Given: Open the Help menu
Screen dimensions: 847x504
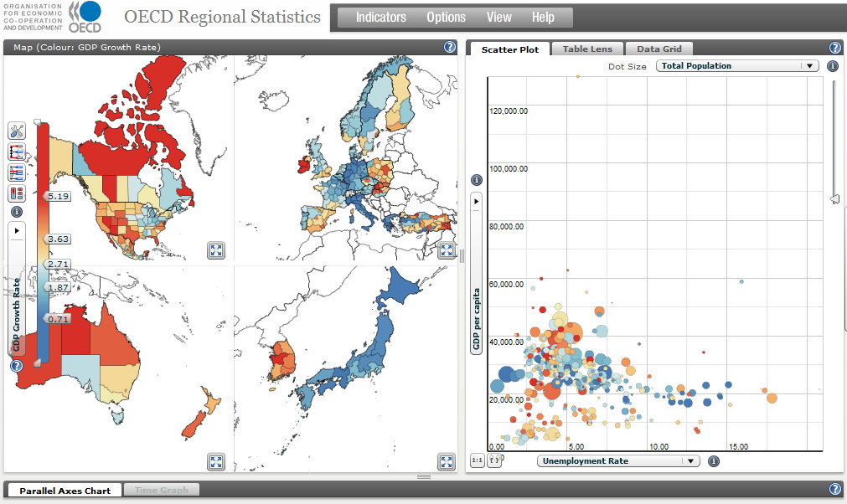Looking at the screenshot, I should 543,18.
